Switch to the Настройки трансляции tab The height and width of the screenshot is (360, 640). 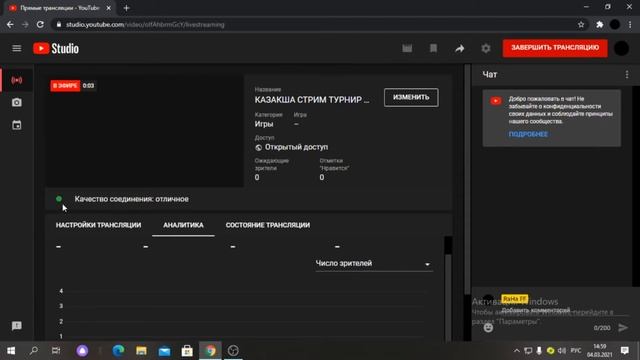coord(98,225)
